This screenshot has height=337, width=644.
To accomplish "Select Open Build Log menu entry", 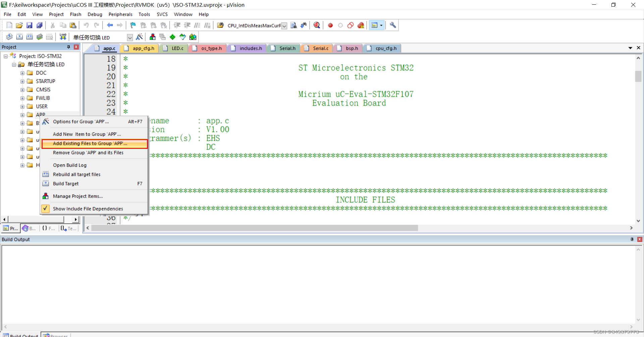I will coord(95,165).
